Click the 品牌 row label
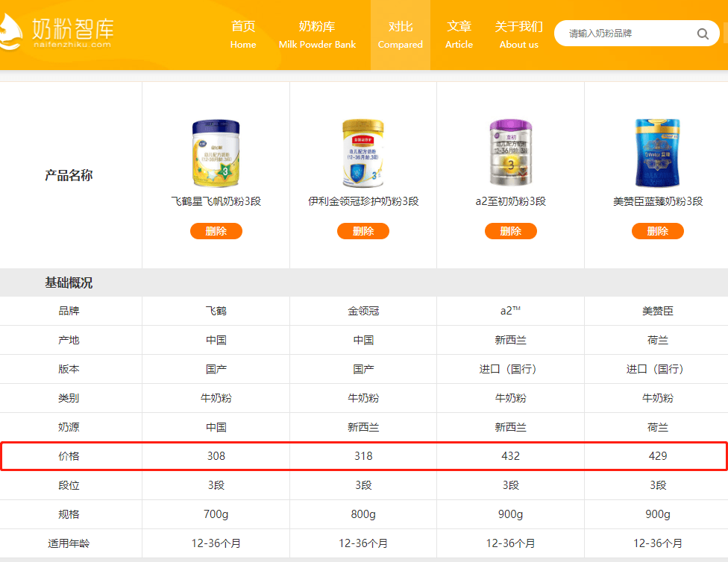Image resolution: width=728 pixels, height=562 pixels. (x=69, y=311)
